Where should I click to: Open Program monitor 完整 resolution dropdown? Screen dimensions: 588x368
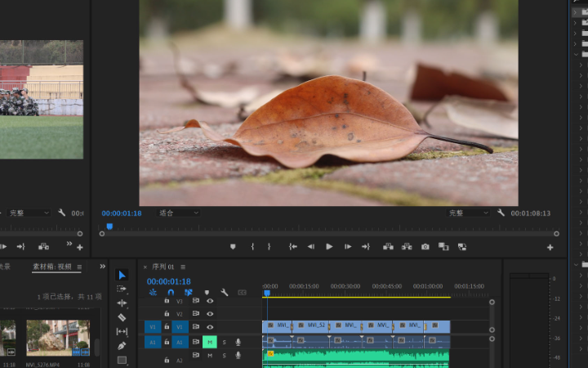coord(468,213)
